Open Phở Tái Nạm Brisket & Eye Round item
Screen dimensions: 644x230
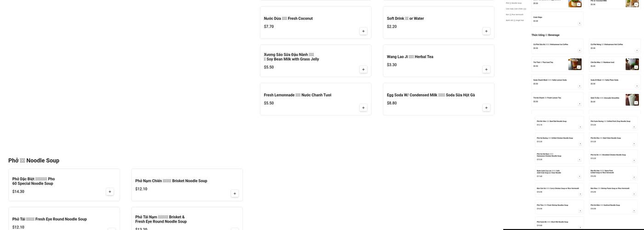tap(161, 219)
